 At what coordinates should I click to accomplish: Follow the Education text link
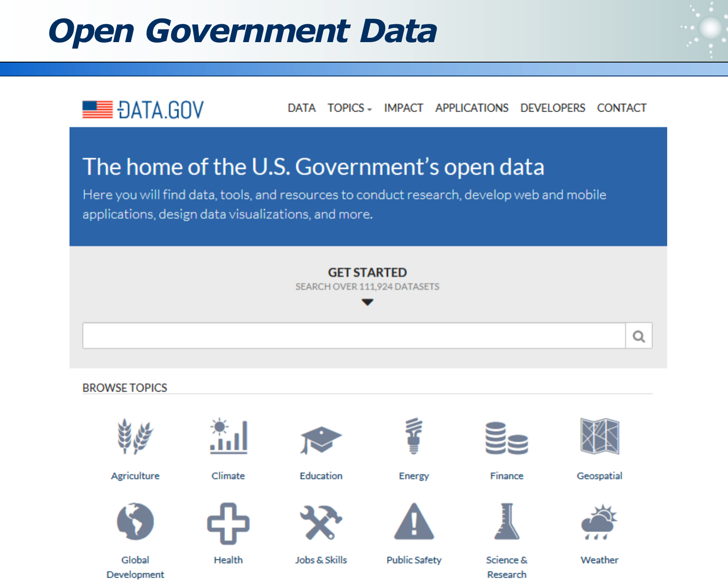[x=321, y=476]
